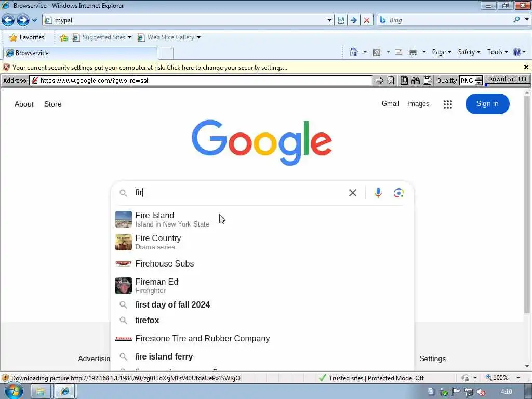Click the Browservice find binoculars icon
The width and height of the screenshot is (532, 399).
pyautogui.click(x=416, y=81)
